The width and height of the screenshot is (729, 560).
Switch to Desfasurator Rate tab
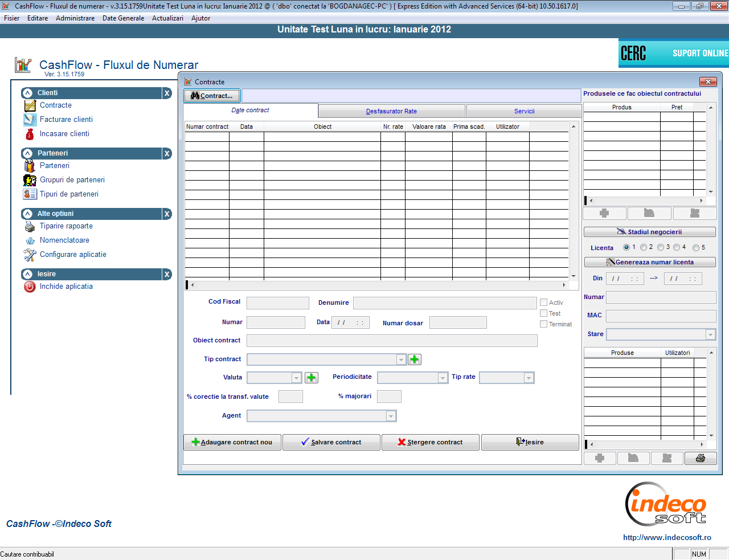pos(391,111)
